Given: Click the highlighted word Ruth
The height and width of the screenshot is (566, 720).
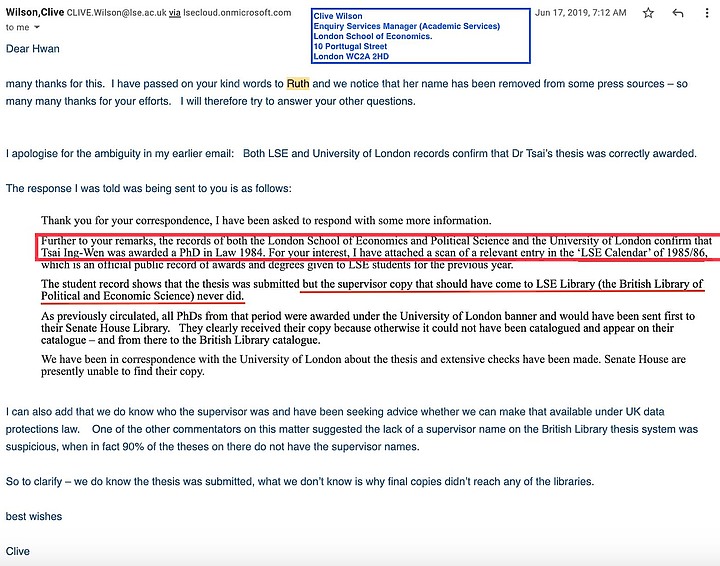Looking at the screenshot, I should [298, 84].
